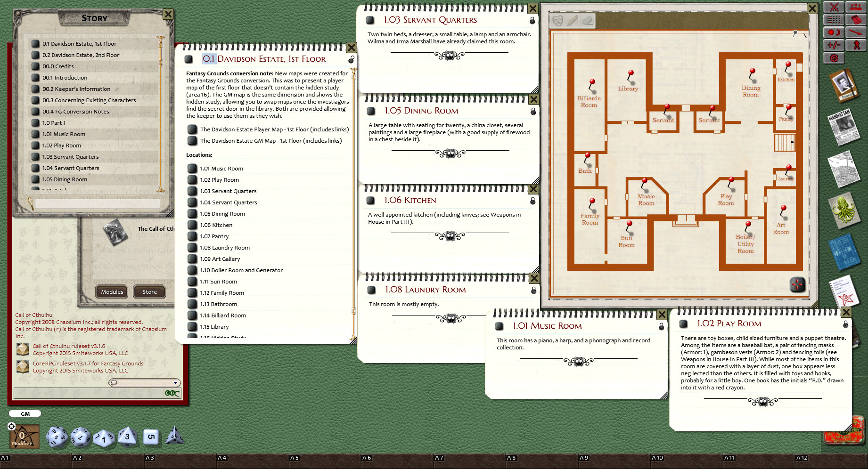
Task: Select 00.2 Keeper's Information in Story list
Action: pyautogui.click(x=76, y=89)
